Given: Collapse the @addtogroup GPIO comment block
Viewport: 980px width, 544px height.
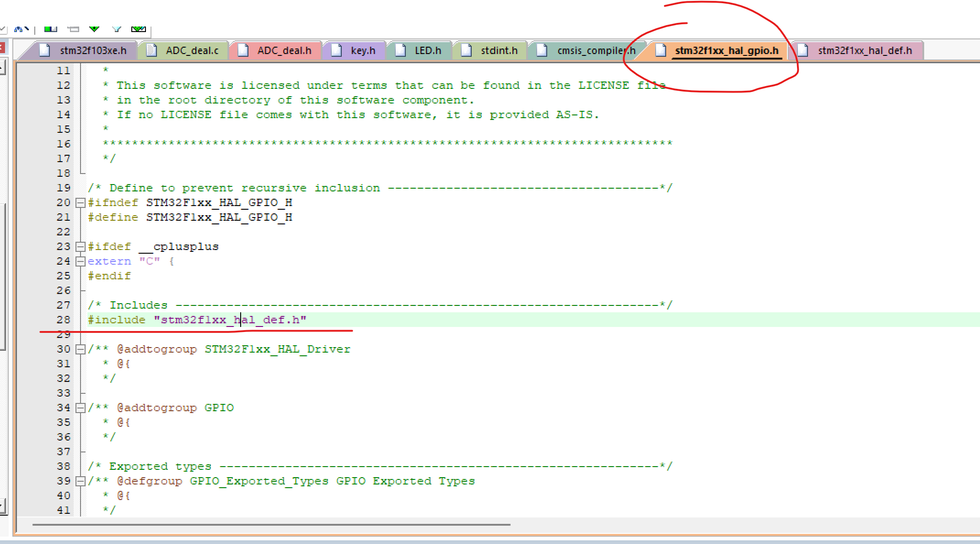Looking at the screenshot, I should coord(81,408).
